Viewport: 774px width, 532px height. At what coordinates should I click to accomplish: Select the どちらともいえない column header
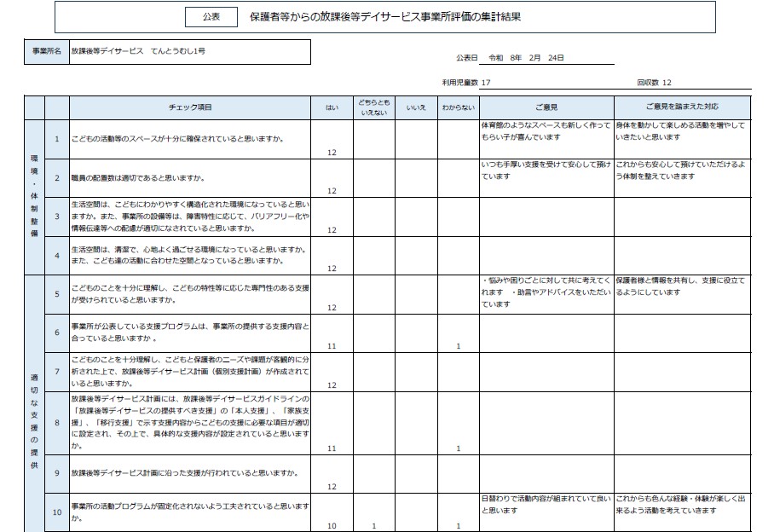373,107
